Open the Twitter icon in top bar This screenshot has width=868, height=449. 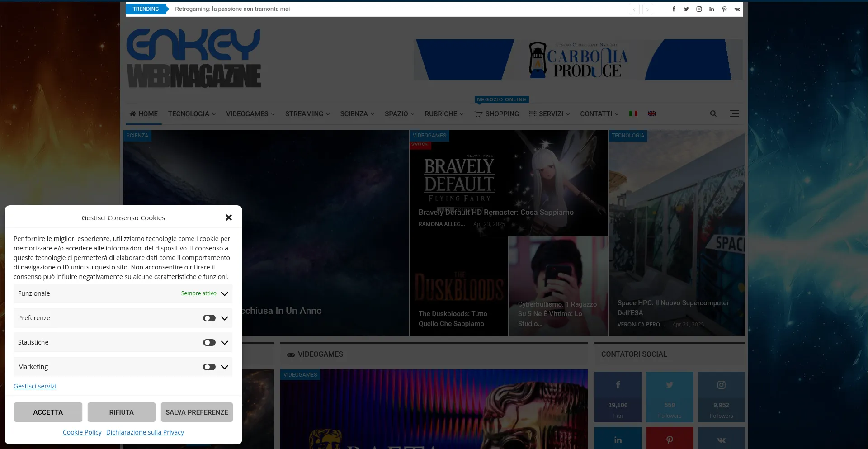click(x=686, y=9)
